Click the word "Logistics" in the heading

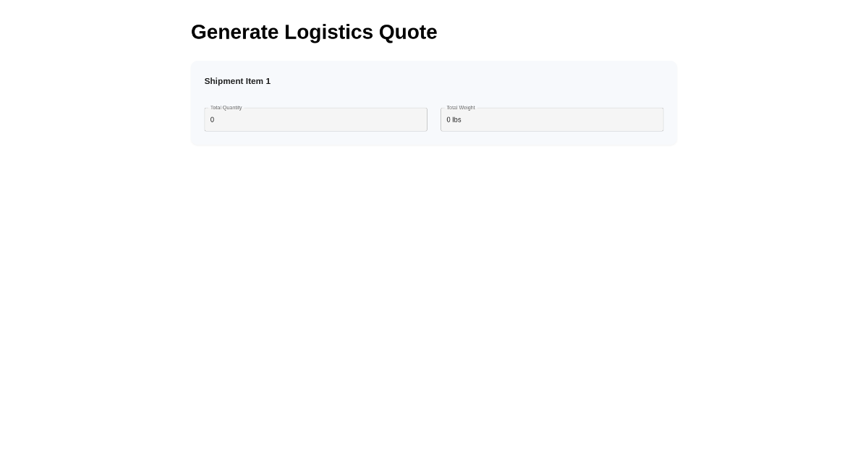(x=328, y=32)
